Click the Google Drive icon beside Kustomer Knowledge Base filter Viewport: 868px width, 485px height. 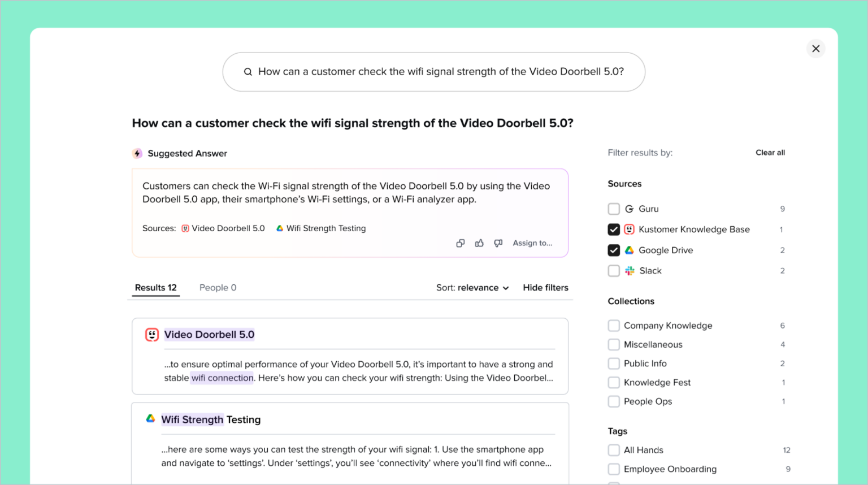tap(630, 250)
